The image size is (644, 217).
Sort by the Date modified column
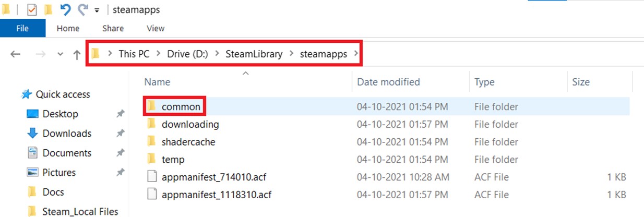click(x=388, y=82)
